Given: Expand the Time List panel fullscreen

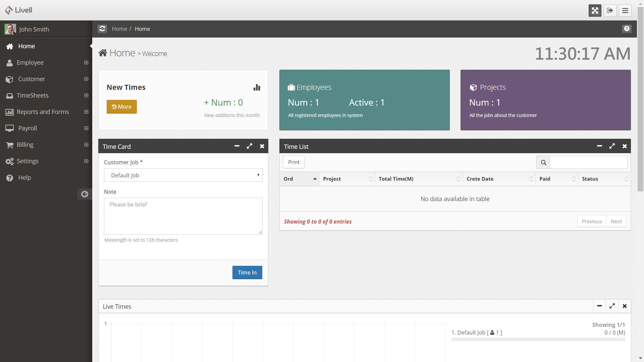Looking at the screenshot, I should pyautogui.click(x=612, y=146).
